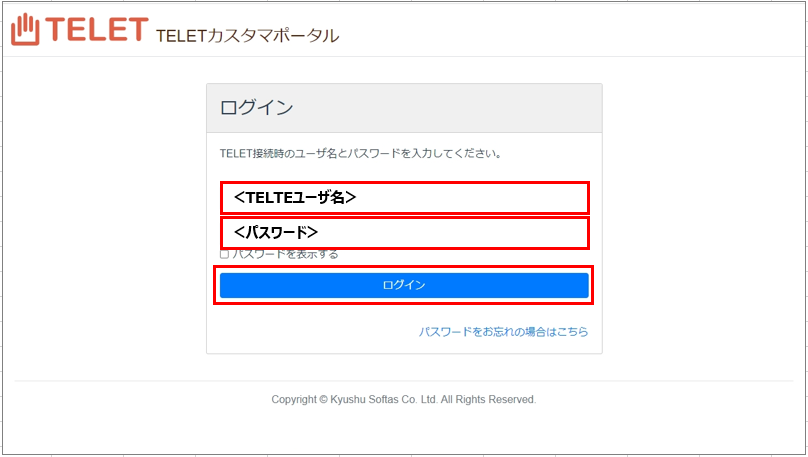The image size is (808, 457).
Task: Click the gray header bar of login card
Action: coord(405,108)
